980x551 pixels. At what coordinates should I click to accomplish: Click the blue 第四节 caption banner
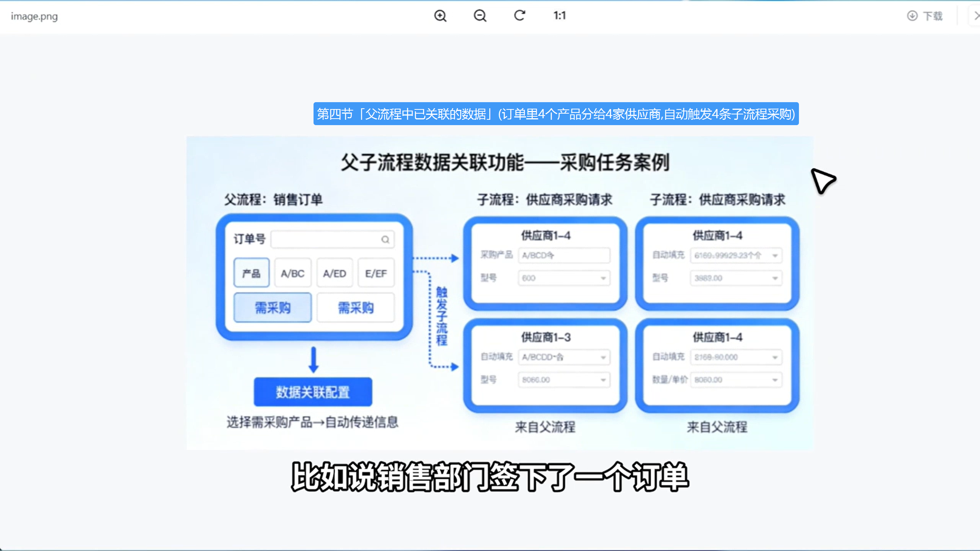coord(556,114)
